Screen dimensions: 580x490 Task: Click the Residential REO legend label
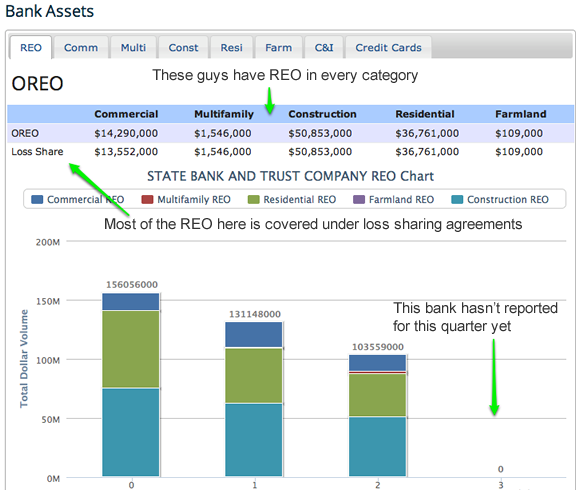coord(300,200)
